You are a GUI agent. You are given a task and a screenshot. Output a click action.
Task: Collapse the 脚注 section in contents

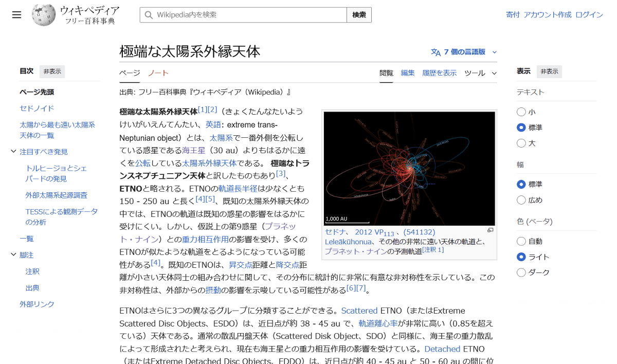coord(13,255)
